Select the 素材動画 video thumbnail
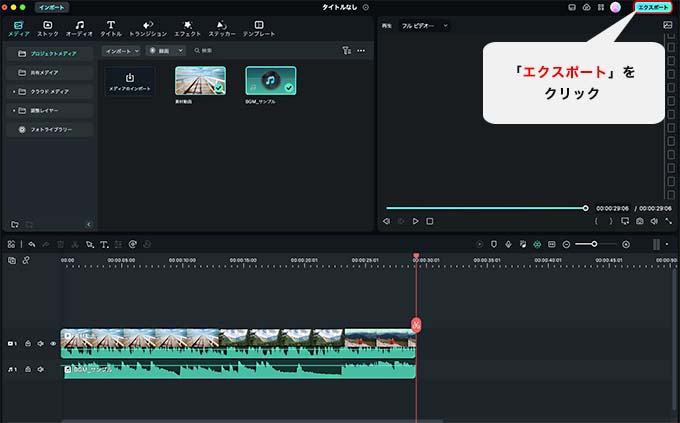 200,81
